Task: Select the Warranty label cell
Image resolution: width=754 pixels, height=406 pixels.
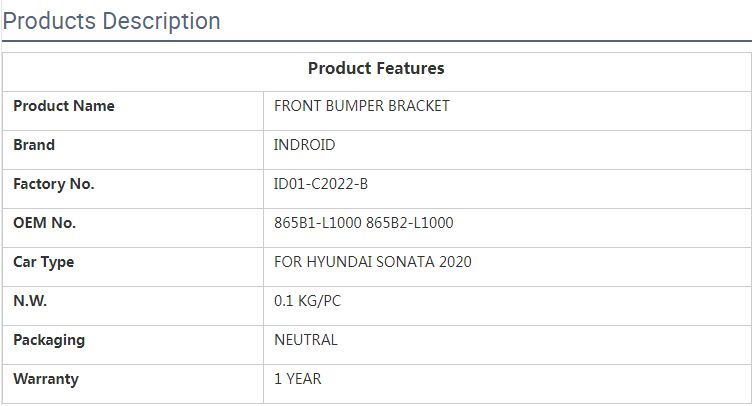Action: click(46, 379)
